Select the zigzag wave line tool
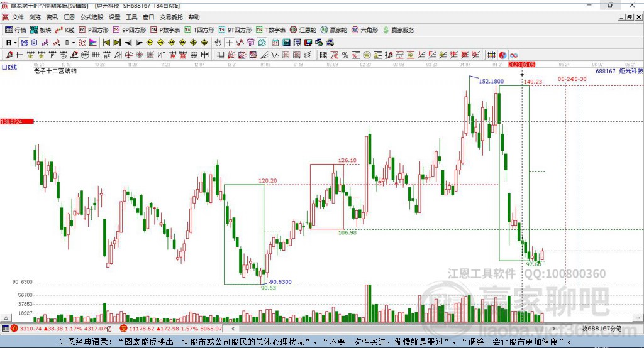The width and height of the screenshot is (644, 348). pyautogui.click(x=274, y=55)
